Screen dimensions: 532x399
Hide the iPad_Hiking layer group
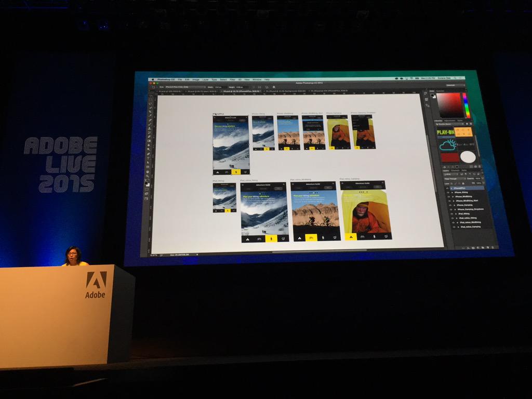tap(451, 214)
